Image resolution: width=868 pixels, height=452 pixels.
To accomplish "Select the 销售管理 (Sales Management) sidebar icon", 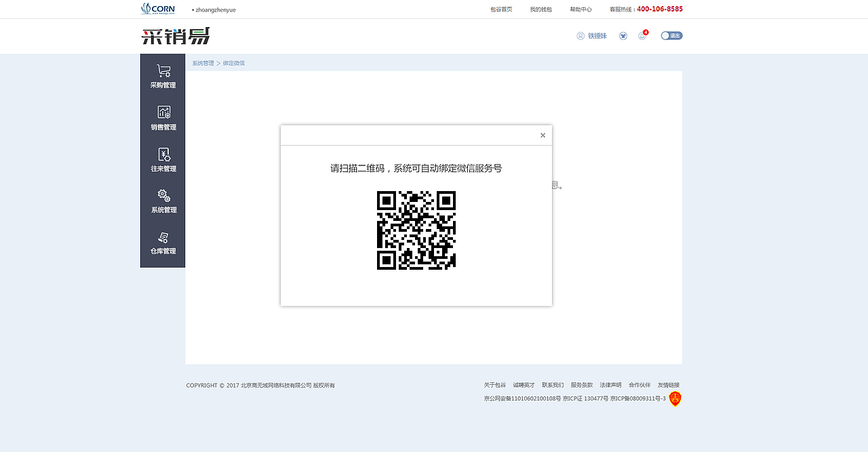I will [162, 117].
